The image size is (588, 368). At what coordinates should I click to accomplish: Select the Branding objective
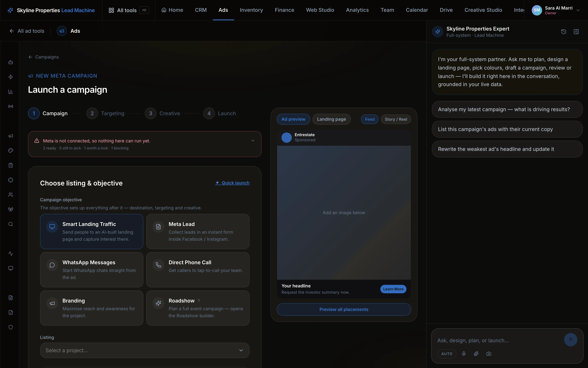point(92,308)
